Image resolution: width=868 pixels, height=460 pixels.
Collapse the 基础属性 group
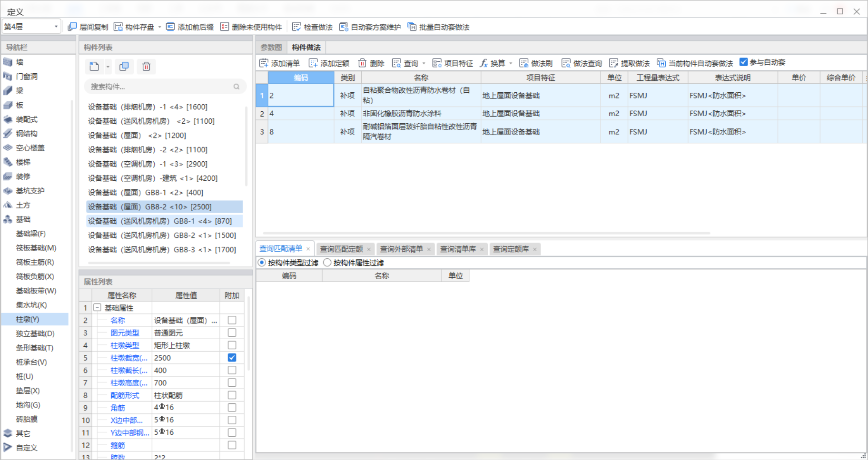pos(98,307)
